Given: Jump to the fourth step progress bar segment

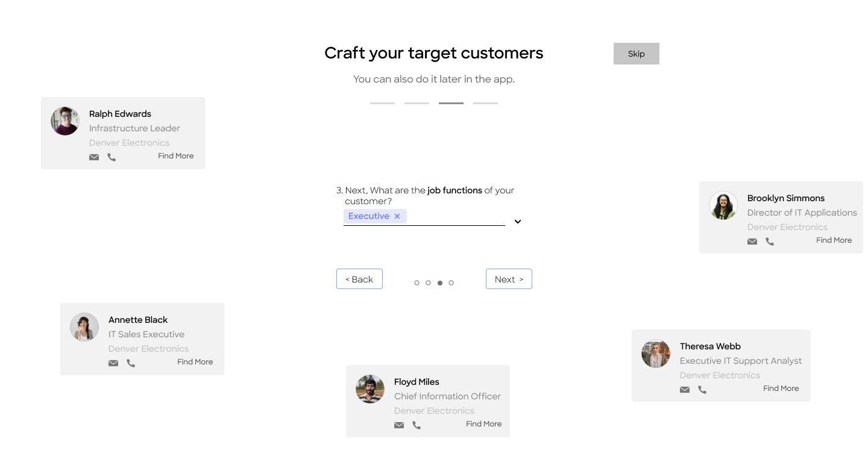Looking at the screenshot, I should (x=485, y=103).
